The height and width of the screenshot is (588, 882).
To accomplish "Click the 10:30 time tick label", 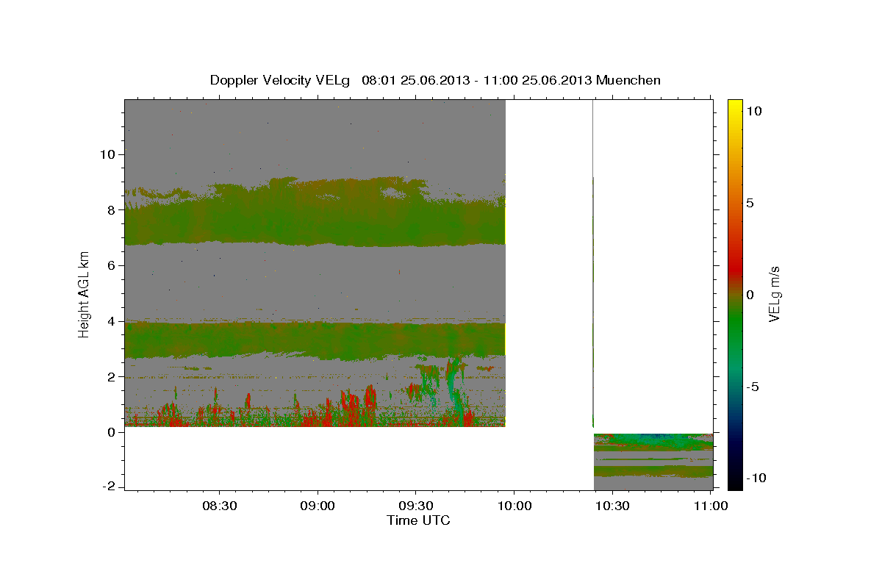I will click(x=611, y=506).
